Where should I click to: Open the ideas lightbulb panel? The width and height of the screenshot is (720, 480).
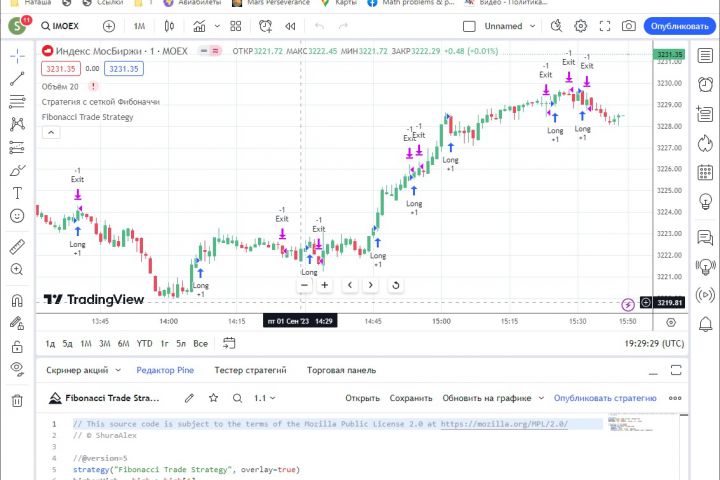click(705, 201)
